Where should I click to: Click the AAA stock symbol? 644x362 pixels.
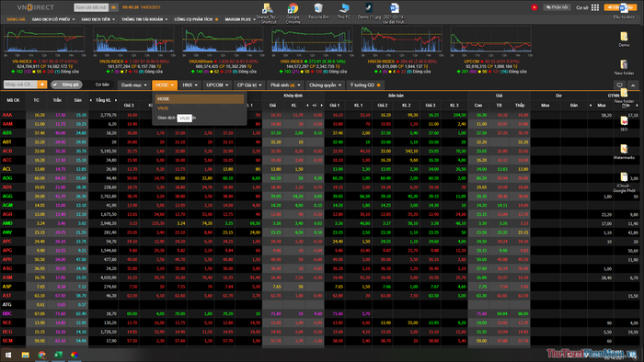coord(7,115)
